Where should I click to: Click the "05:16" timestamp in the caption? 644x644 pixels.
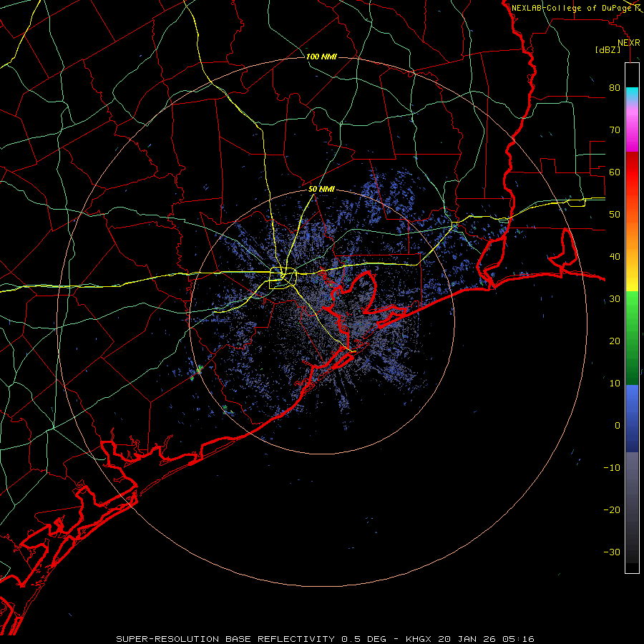pyautogui.click(x=518, y=639)
